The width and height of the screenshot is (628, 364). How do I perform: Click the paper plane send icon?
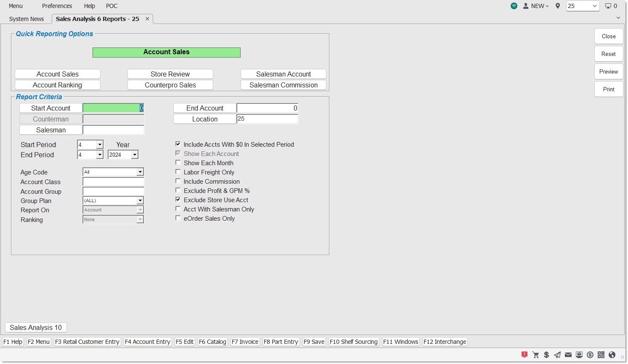click(x=557, y=355)
